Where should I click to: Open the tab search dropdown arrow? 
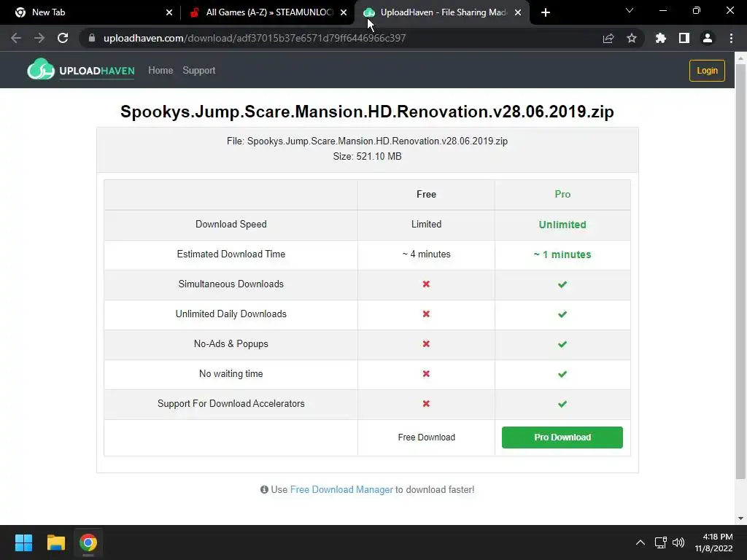(x=630, y=10)
